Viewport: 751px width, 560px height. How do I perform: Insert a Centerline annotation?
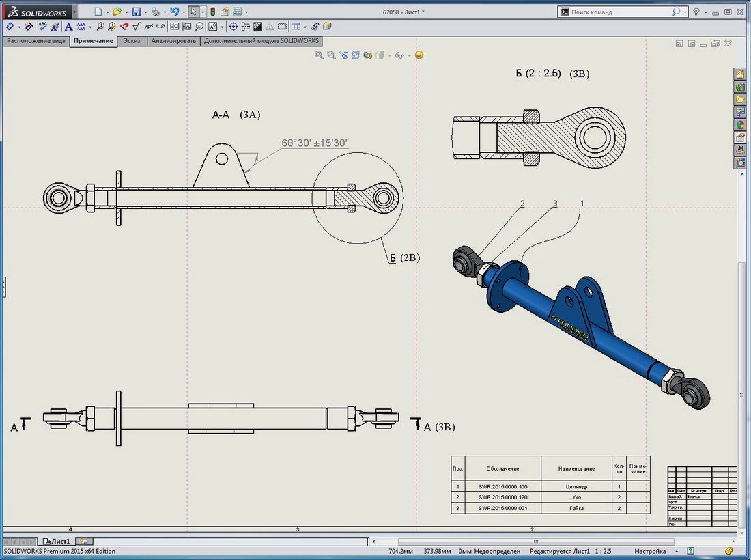(x=246, y=27)
